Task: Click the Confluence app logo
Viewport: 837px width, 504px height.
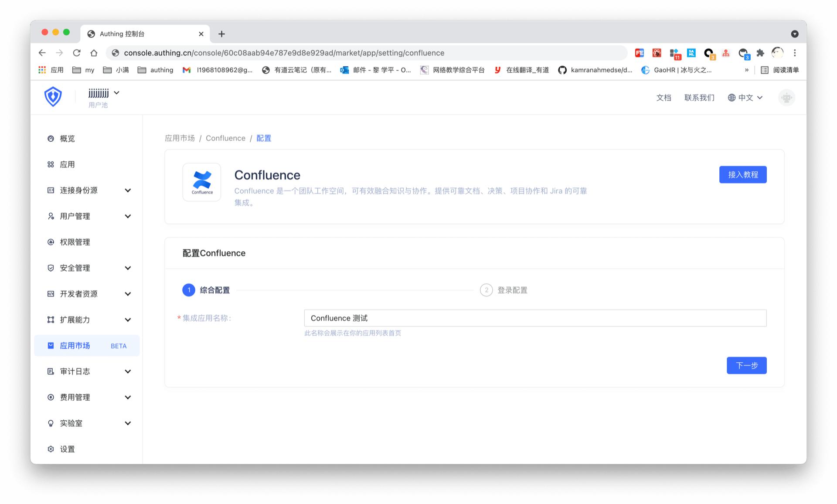Action: coord(202,182)
